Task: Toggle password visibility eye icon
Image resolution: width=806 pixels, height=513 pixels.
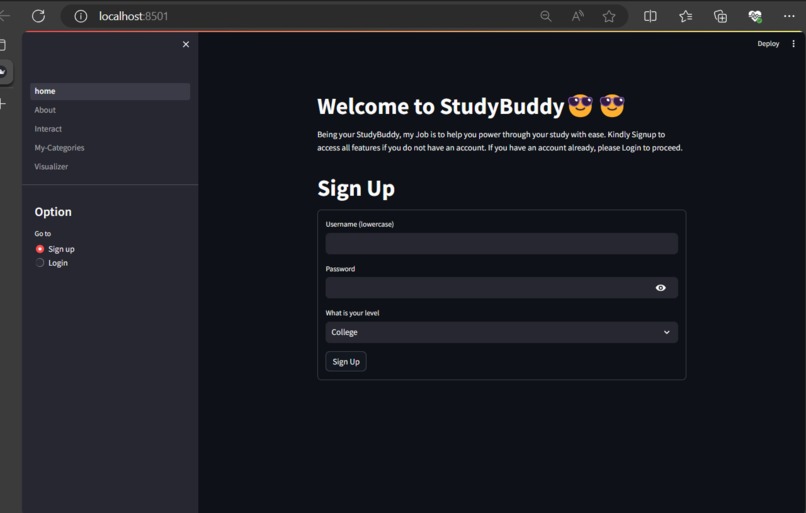Action: click(x=661, y=288)
